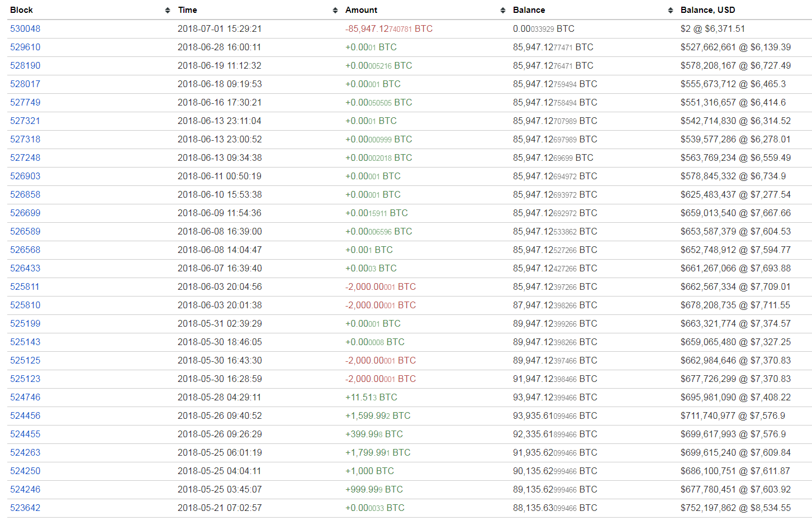The width and height of the screenshot is (812, 521).
Task: Select USD value $2 @ $6,371.51
Action: (x=713, y=29)
